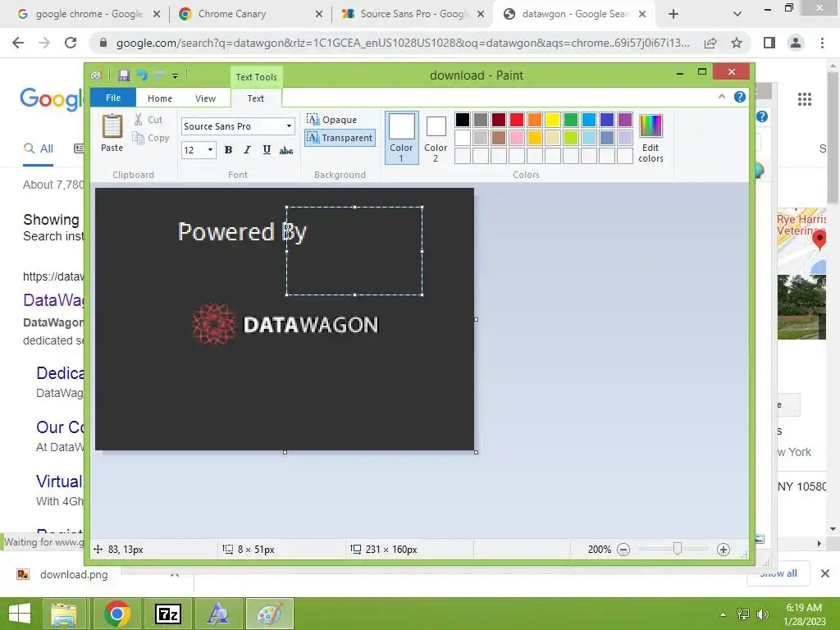
Task: Click the zoom out minus button
Action: pyautogui.click(x=623, y=550)
